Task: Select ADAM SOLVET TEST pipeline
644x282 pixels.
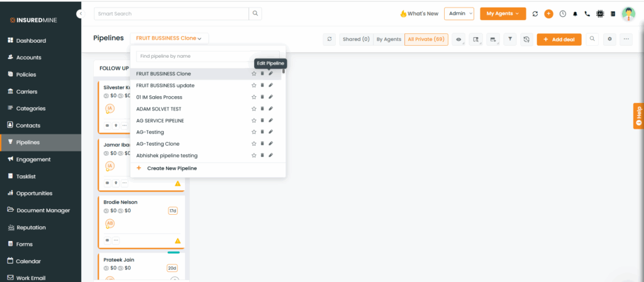Action: tap(159, 109)
